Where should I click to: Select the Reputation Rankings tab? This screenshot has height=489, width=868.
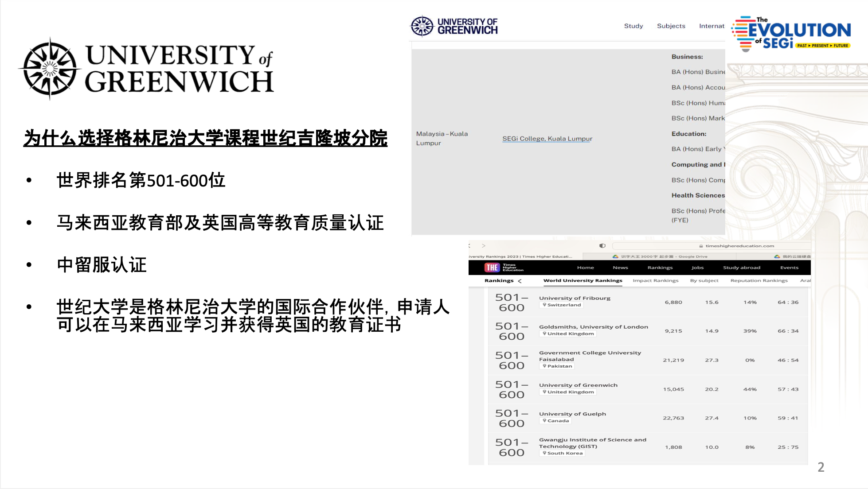(x=759, y=280)
